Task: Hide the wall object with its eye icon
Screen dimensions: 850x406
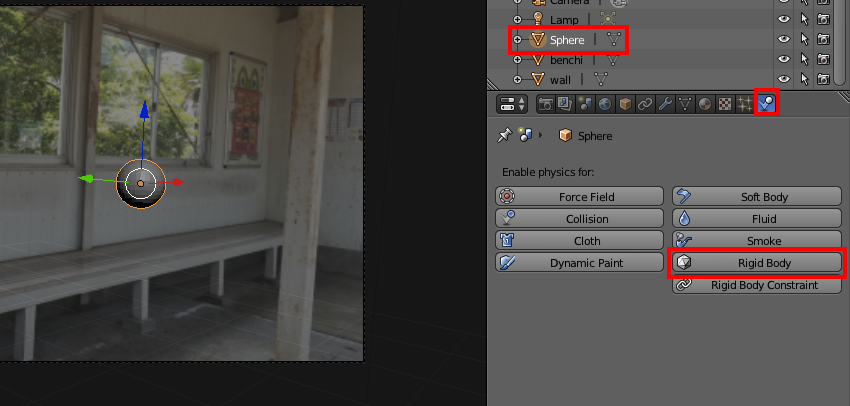Action: click(783, 79)
